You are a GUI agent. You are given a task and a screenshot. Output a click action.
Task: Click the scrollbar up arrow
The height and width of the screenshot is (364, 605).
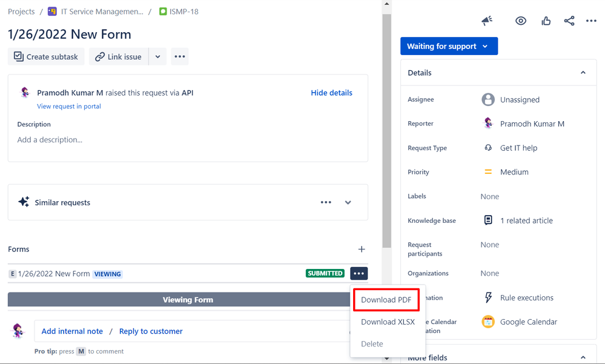click(x=386, y=4)
